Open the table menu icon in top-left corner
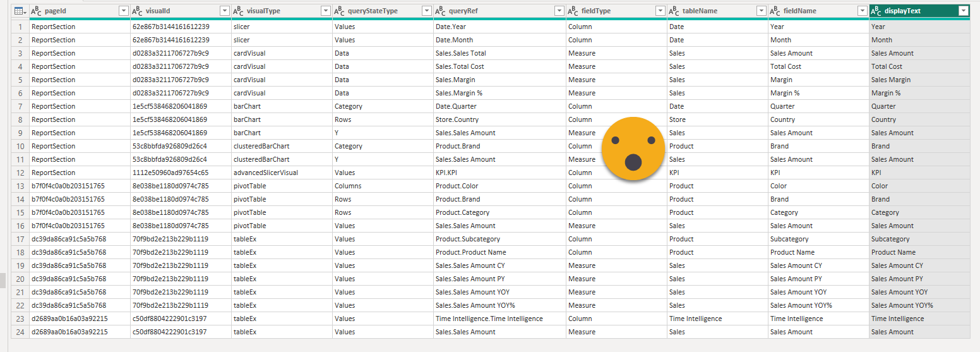This screenshot has height=352, width=980. [x=20, y=11]
